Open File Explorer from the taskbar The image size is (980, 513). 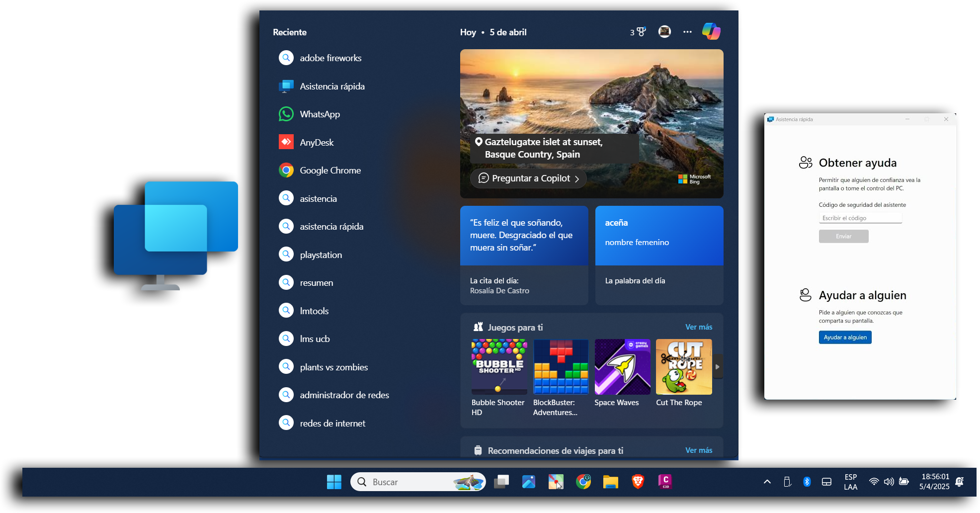click(610, 481)
